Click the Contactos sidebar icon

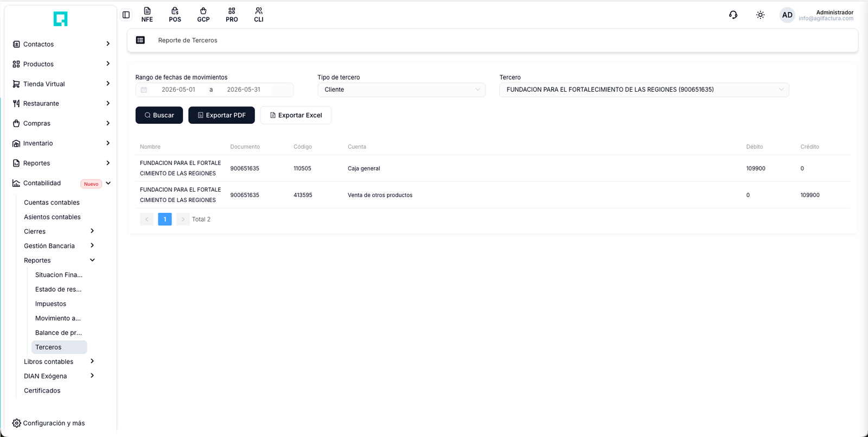click(16, 44)
